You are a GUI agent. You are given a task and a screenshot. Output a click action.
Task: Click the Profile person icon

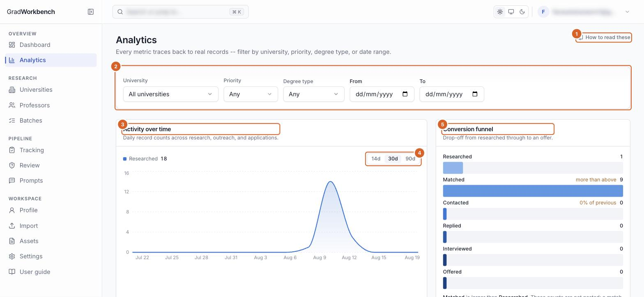coord(12,210)
